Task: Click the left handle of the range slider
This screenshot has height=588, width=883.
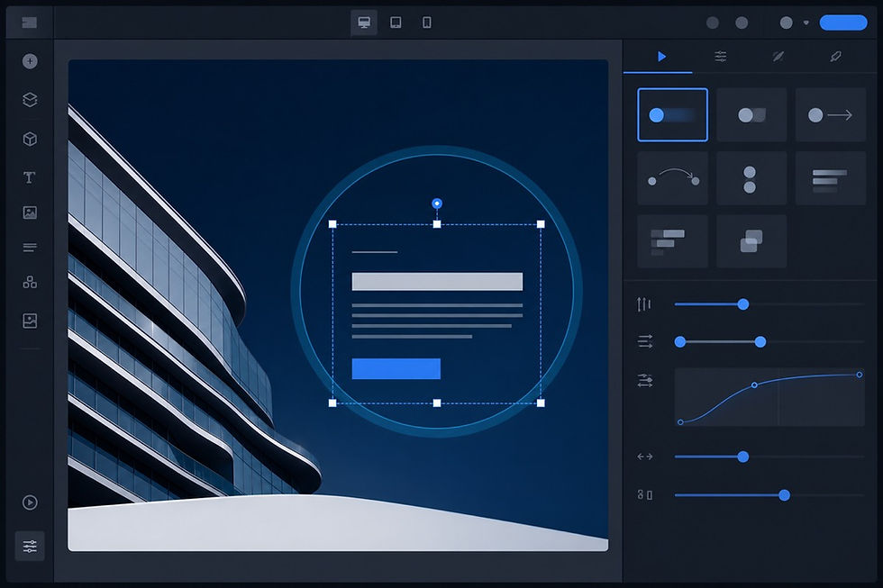Action: (x=680, y=341)
